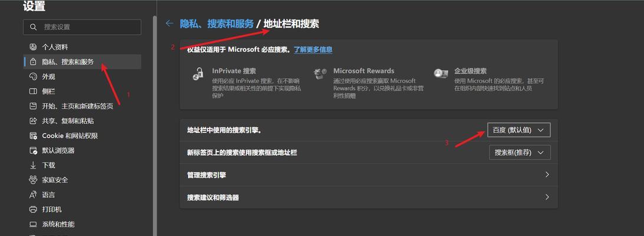Viewport: 644px width, 236px height.
Task: Click the InPrivate 搜索 padlock icon
Action: [x=198, y=74]
